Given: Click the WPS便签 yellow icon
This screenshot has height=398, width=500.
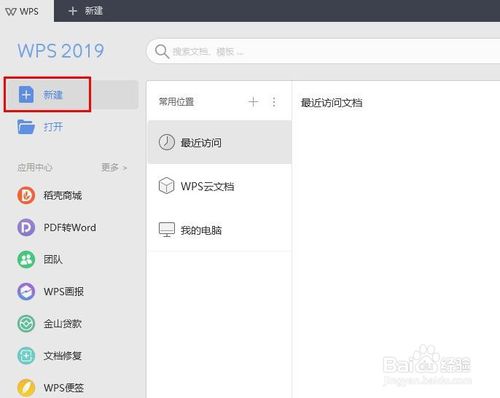Looking at the screenshot, I should [26, 388].
